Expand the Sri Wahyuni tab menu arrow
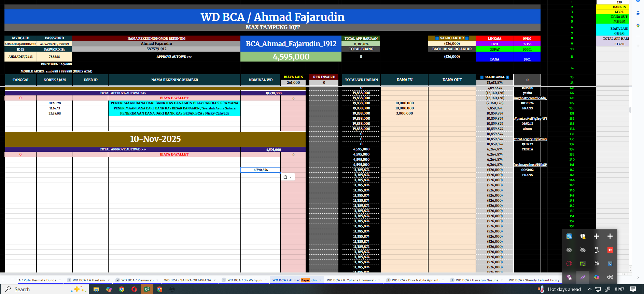The height and width of the screenshot is (294, 644). point(266,280)
